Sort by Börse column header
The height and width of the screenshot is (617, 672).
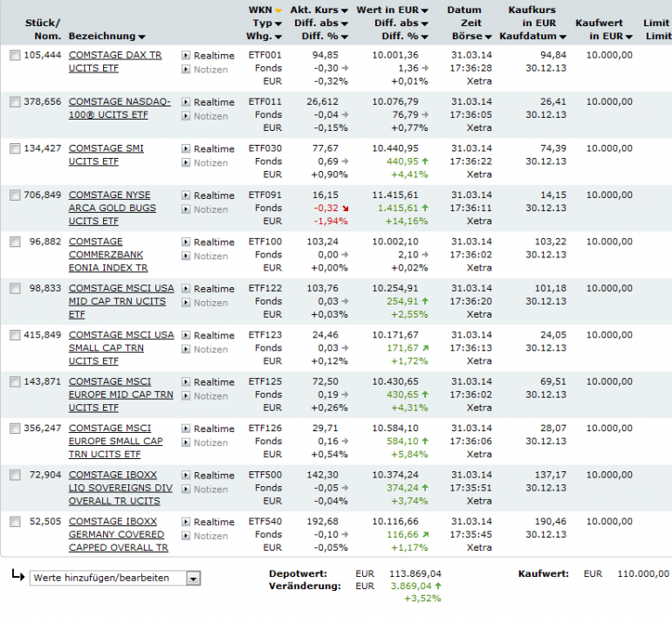point(471,37)
